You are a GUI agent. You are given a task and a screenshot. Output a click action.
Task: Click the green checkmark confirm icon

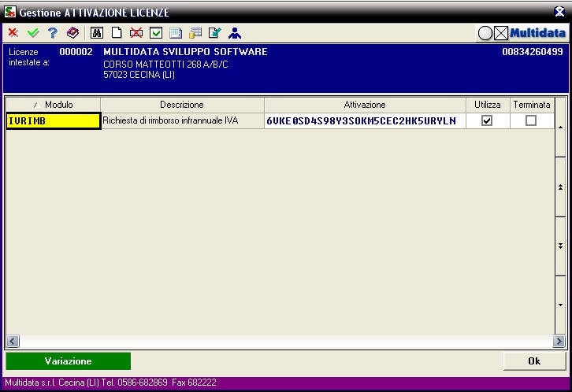(x=33, y=33)
